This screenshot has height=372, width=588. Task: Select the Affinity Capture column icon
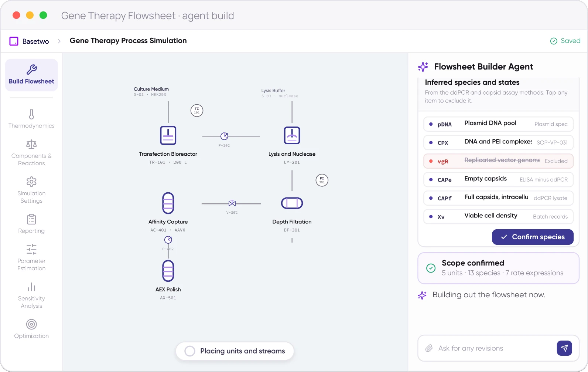pyautogui.click(x=168, y=203)
